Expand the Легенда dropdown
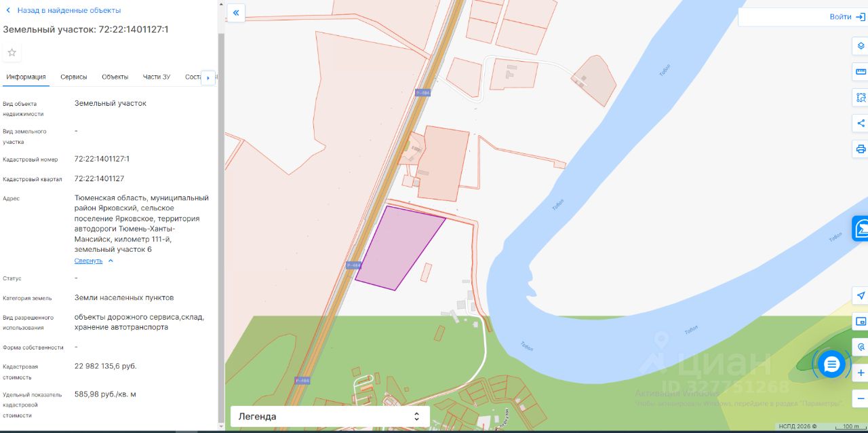The width and height of the screenshot is (868, 433). tap(330, 416)
